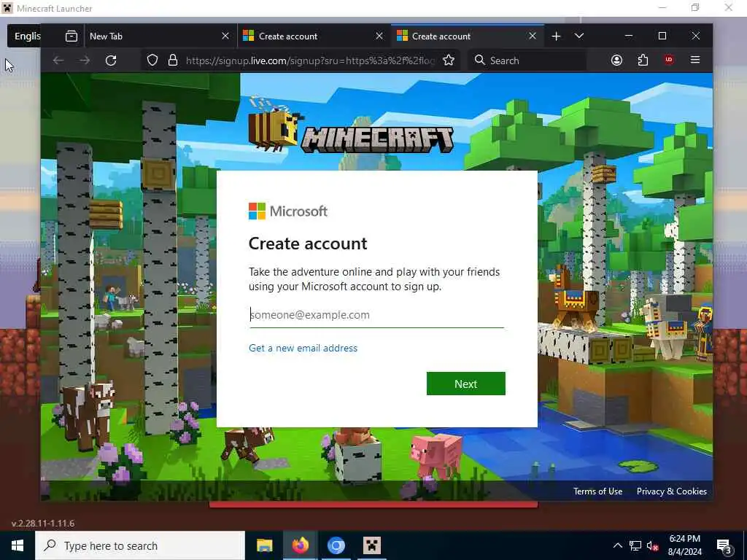Click the someone@example.com email field
The height and width of the screenshot is (560, 747).
coord(376,315)
